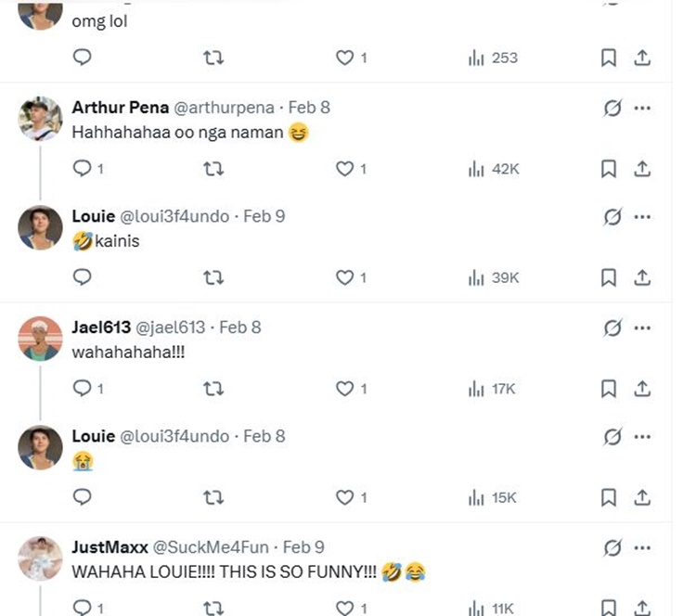696x616 pixels.
Task: Like Louie's kainis tweet
Action: [x=345, y=277]
